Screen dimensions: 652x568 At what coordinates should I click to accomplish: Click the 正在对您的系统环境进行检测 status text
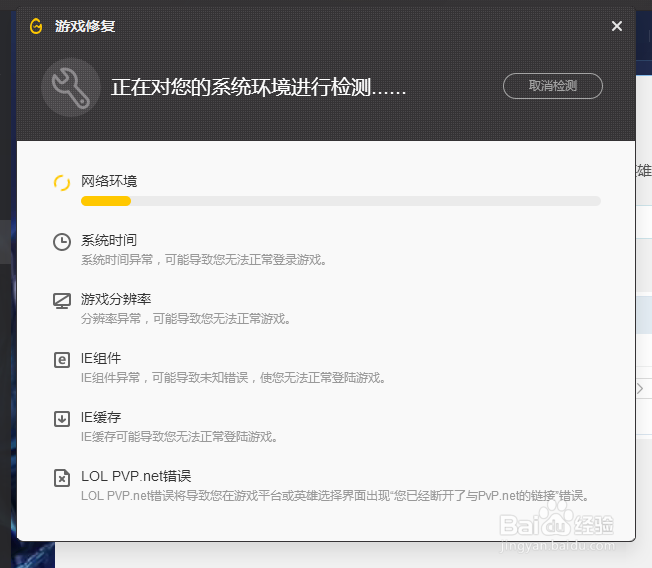click(258, 88)
